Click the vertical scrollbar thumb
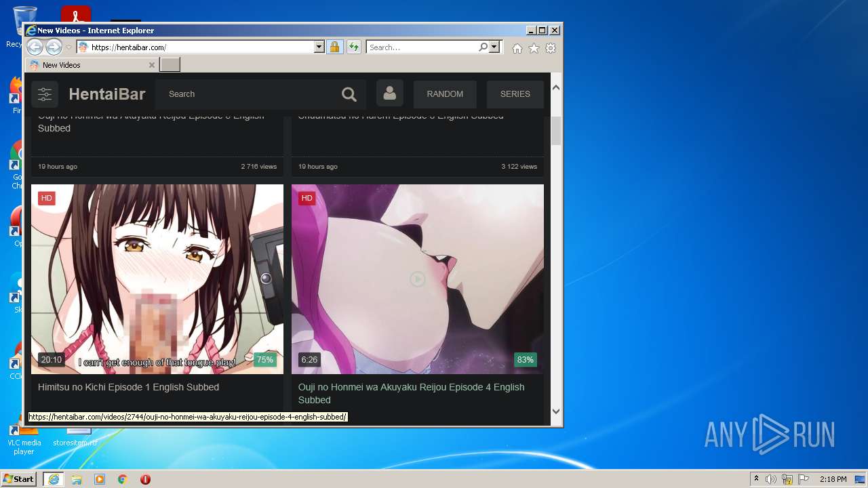The width and height of the screenshot is (868, 488). pyautogui.click(x=556, y=131)
